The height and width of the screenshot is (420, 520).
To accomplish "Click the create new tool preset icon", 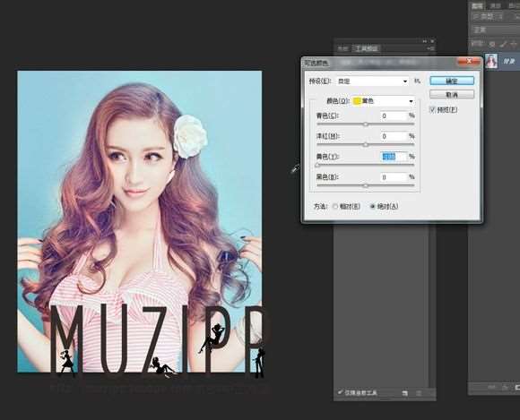I will pos(404,393).
